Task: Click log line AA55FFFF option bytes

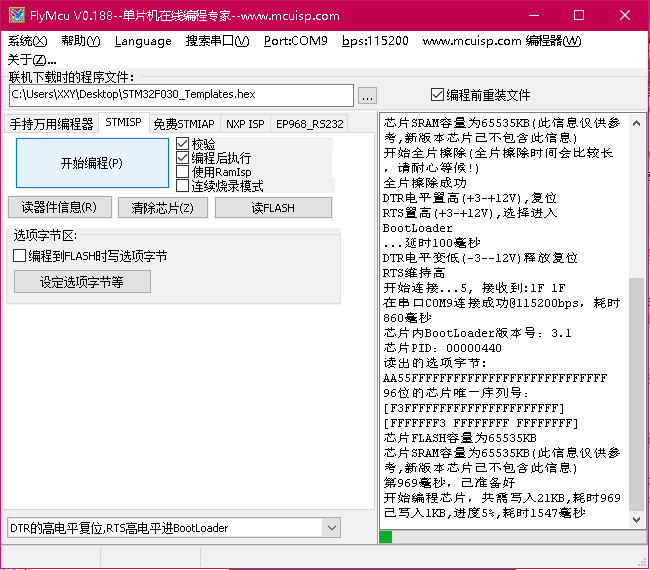Action: click(x=495, y=378)
